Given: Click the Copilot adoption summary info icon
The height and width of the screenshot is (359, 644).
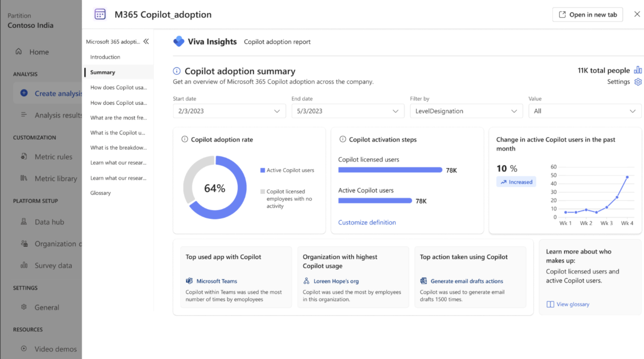Looking at the screenshot, I should 177,71.
